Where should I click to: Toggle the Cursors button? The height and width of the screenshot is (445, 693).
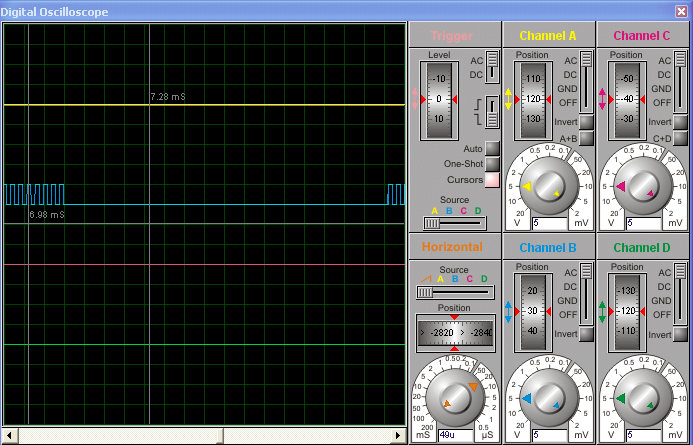[492, 179]
